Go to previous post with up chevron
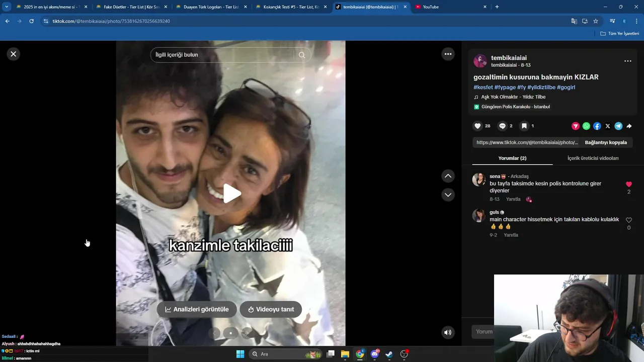644x362 pixels. (448, 176)
